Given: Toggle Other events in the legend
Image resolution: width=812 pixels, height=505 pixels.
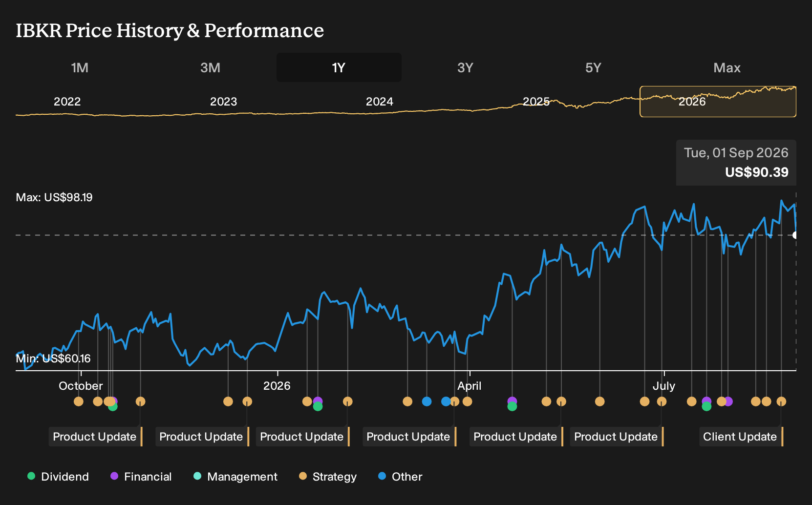Looking at the screenshot, I should 400,477.
